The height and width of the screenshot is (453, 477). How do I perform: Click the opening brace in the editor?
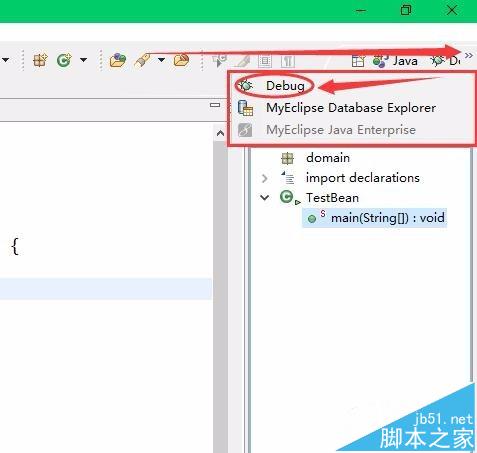tap(15, 247)
